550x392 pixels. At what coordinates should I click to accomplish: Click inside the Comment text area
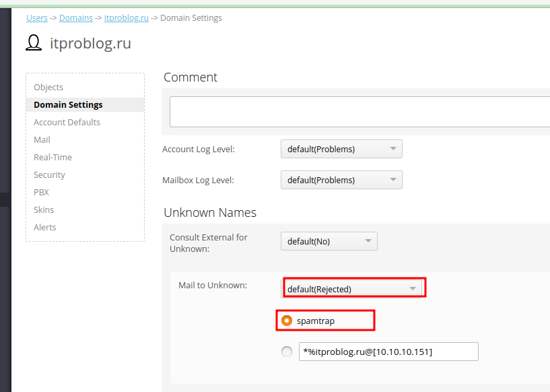[360, 112]
